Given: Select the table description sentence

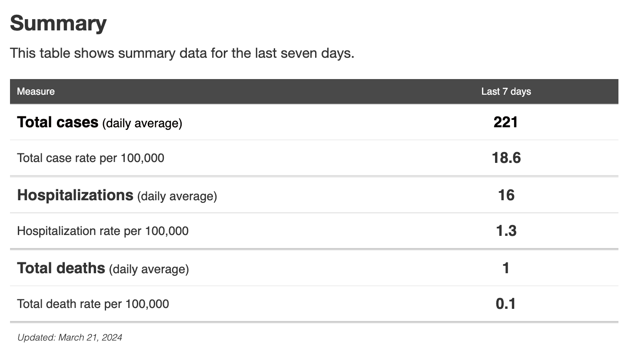Looking at the screenshot, I should [x=182, y=53].
